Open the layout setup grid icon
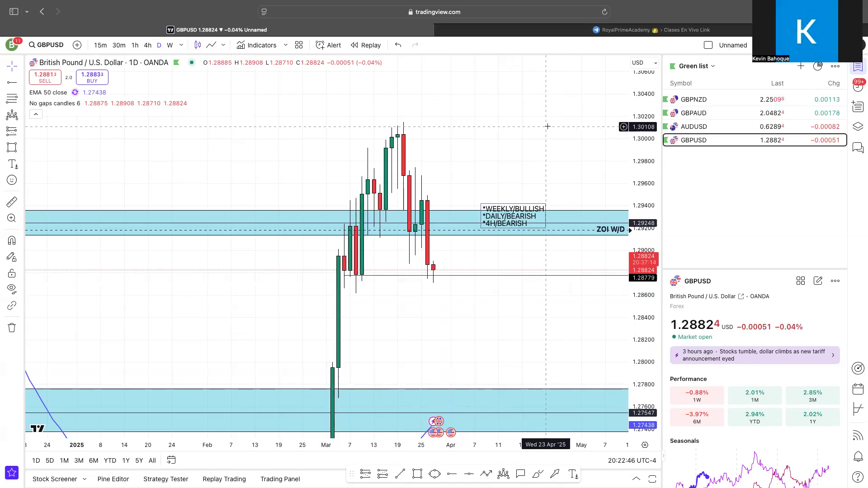This screenshot has width=868, height=488. (299, 45)
